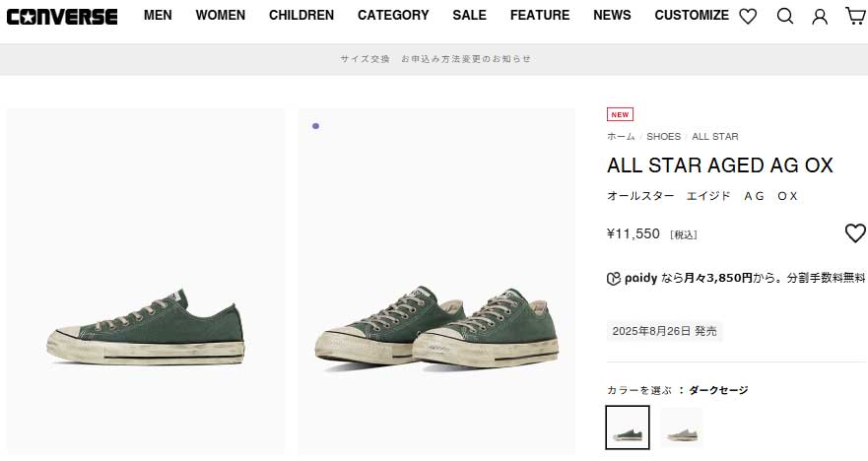This screenshot has width=868, height=461.
Task: Open the CUSTOMIZE menu item
Action: click(x=692, y=16)
